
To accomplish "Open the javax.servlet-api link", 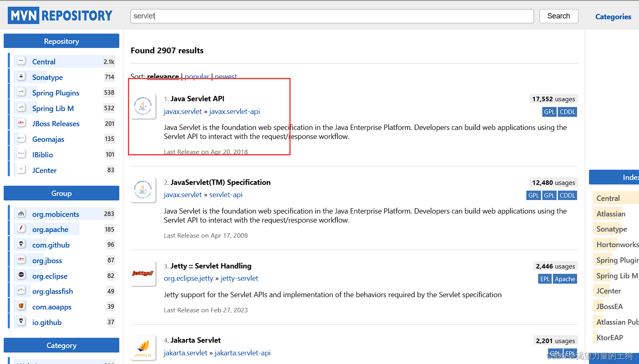I will (x=234, y=111).
